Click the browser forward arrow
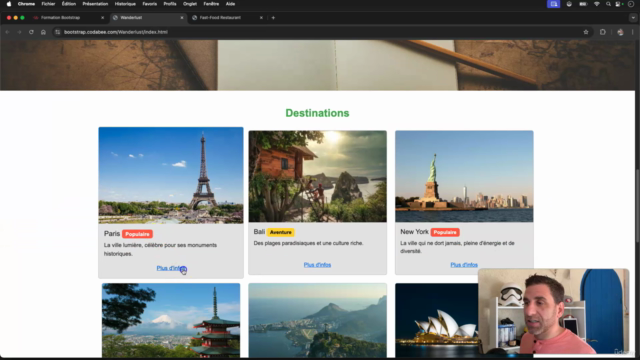The image size is (640, 360). point(19,32)
